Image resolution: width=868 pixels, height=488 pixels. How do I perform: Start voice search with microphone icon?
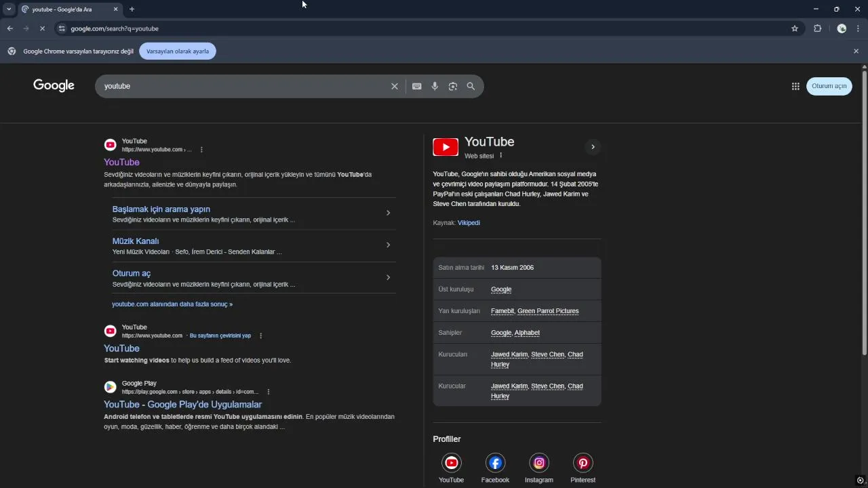435,86
